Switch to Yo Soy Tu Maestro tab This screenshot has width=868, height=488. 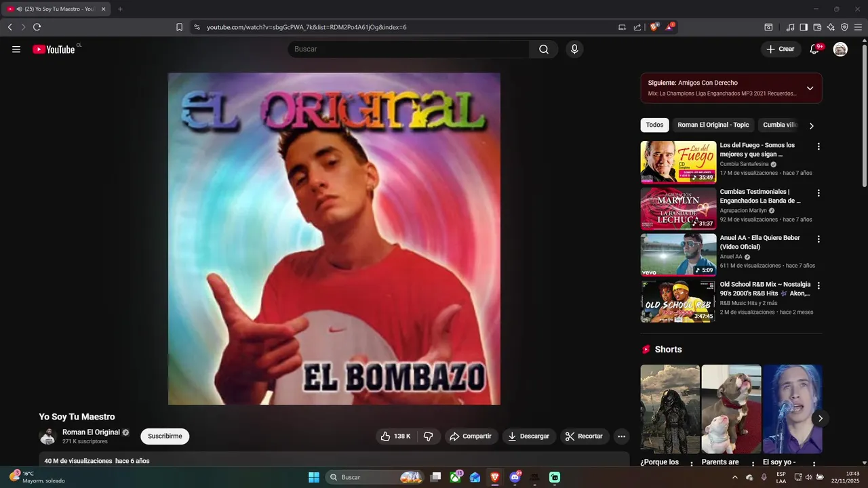coord(58,9)
